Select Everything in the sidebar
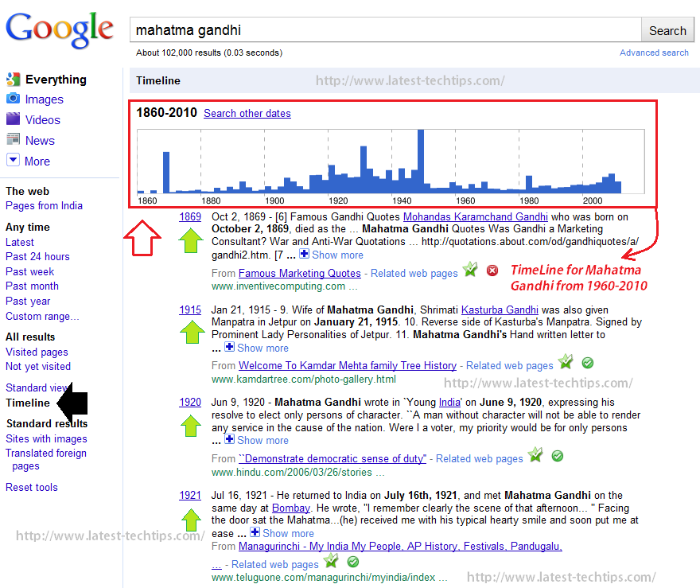Image resolution: width=700 pixels, height=588 pixels. 56,80
